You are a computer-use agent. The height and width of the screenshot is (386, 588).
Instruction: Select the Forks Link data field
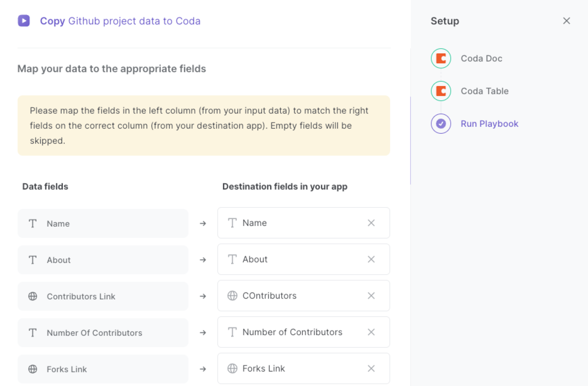(x=103, y=369)
